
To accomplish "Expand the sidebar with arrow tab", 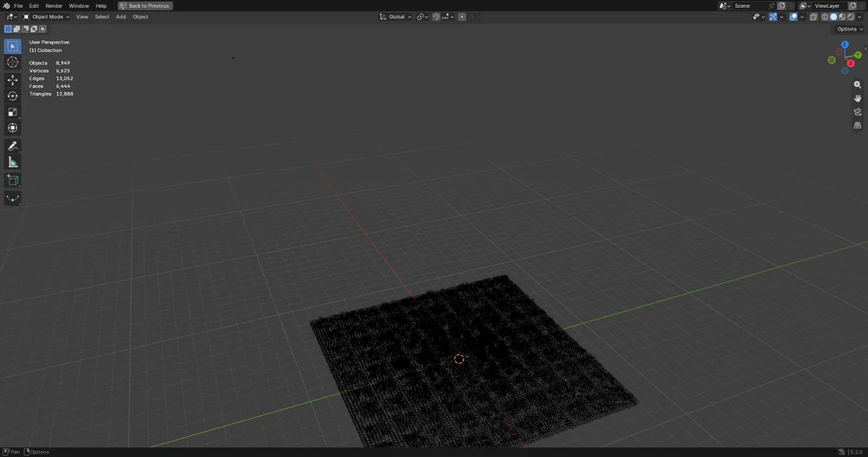I will click(x=865, y=49).
